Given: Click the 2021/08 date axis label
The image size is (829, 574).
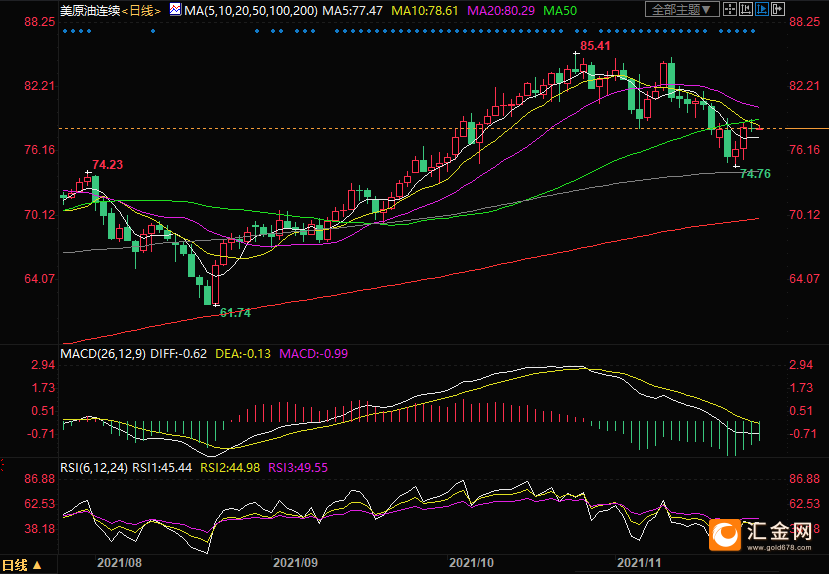Looking at the screenshot, I should pos(119,563).
